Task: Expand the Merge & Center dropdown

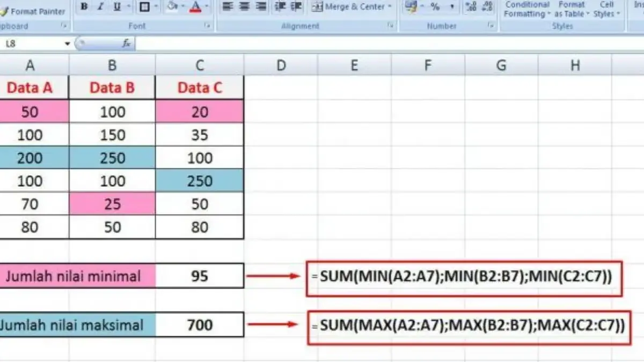Action: (x=389, y=6)
